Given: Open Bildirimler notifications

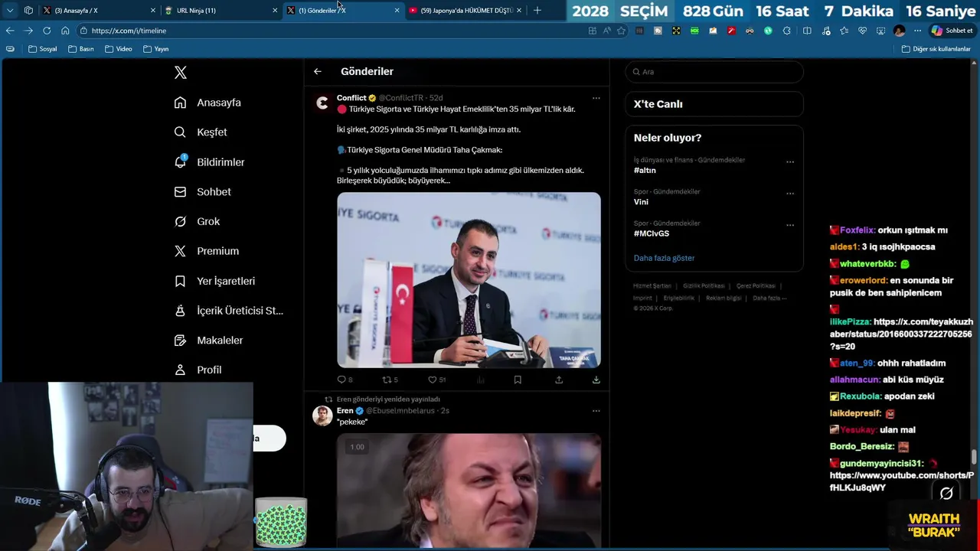Looking at the screenshot, I should coord(209,161).
